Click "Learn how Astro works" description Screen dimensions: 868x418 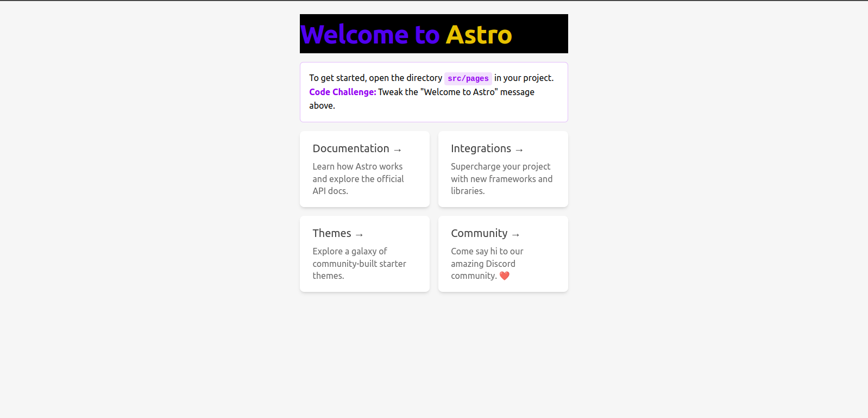click(357, 166)
